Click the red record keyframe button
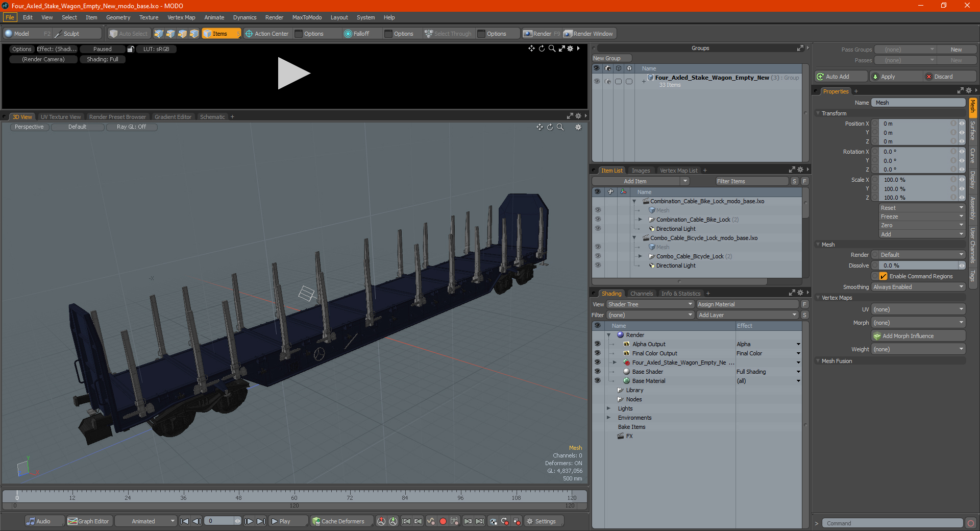Screen dimensions: 980x531 (443, 521)
